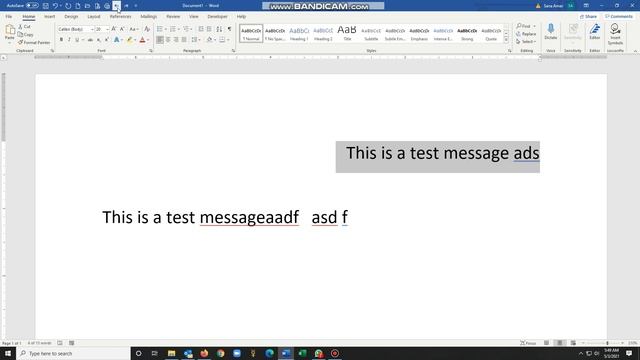Justify the text
The height and width of the screenshot is (360, 640).
click(x=184, y=40)
